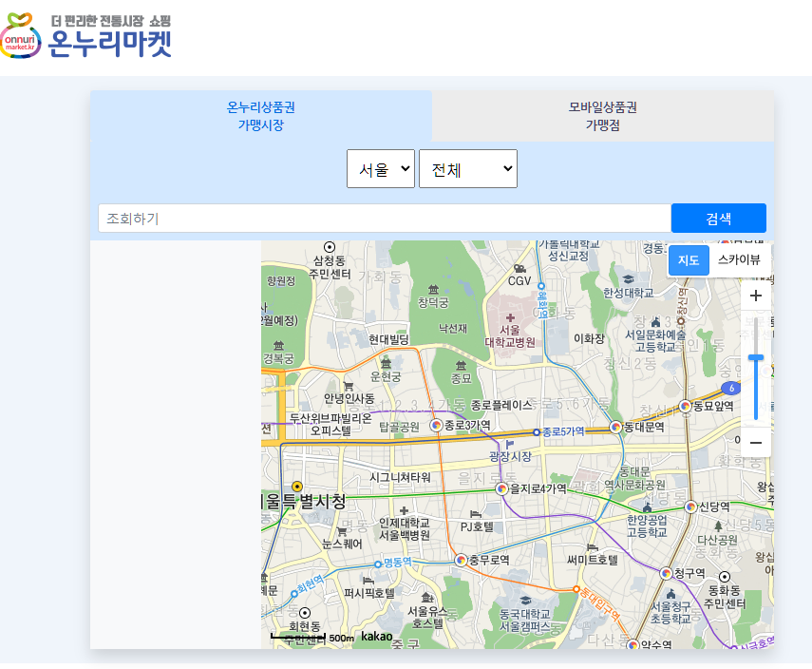
Task: Click the 동화동 주민센터 marker
Action: point(725,577)
